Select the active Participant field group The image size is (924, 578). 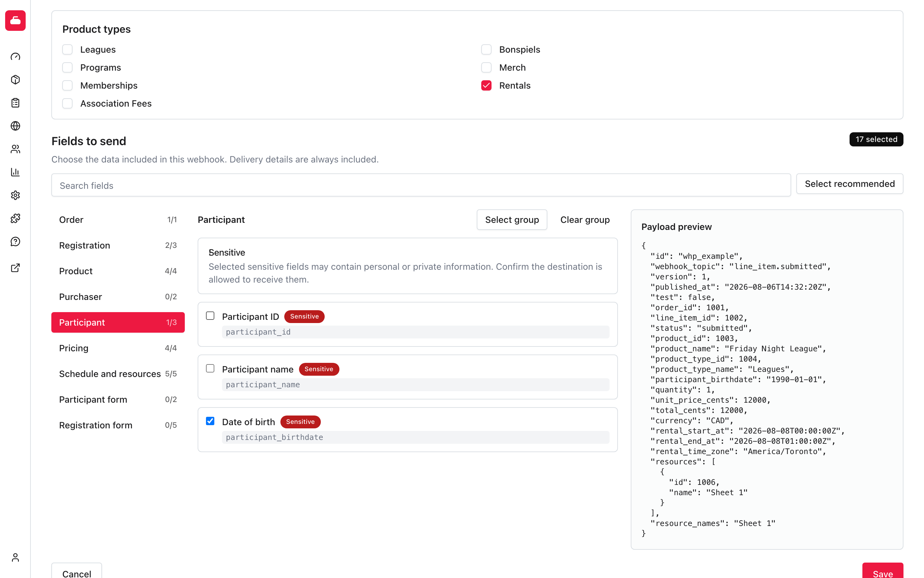118,322
